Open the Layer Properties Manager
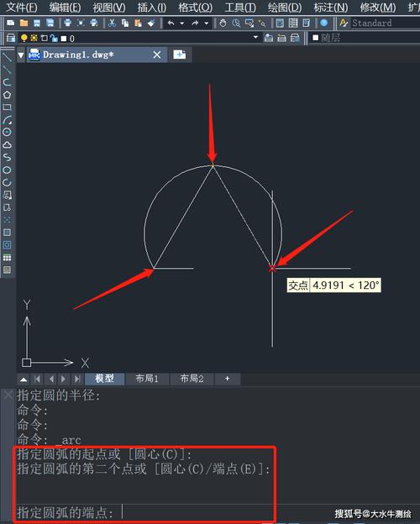The image size is (420, 524). [x=11, y=38]
